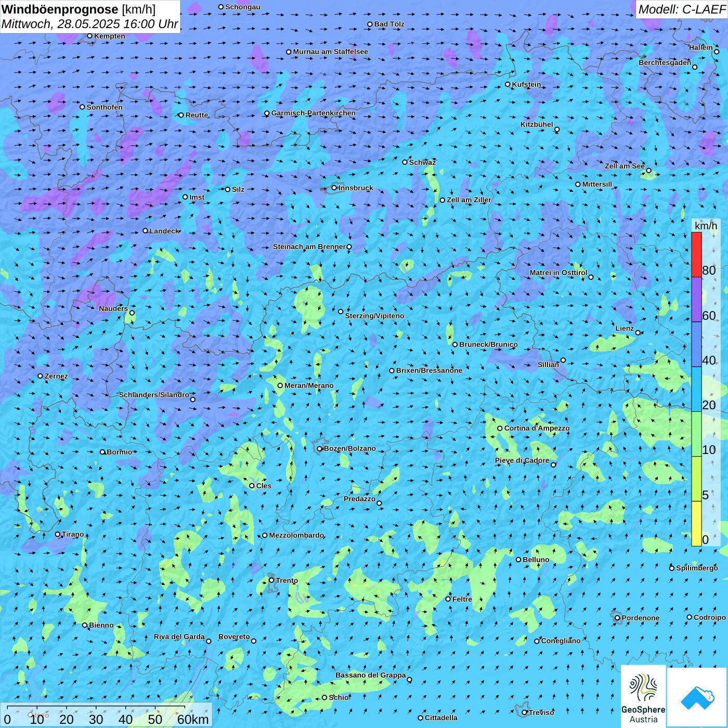Click the 'Predazzo' label
The width and height of the screenshot is (728, 728).
[359, 499]
